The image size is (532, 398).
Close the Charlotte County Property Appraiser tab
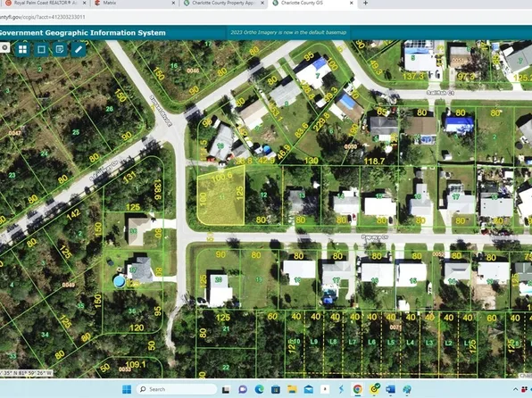pyautogui.click(x=262, y=3)
